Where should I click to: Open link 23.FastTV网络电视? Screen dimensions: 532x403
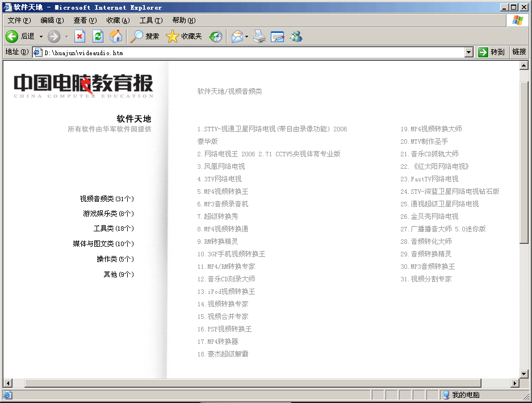click(x=430, y=179)
